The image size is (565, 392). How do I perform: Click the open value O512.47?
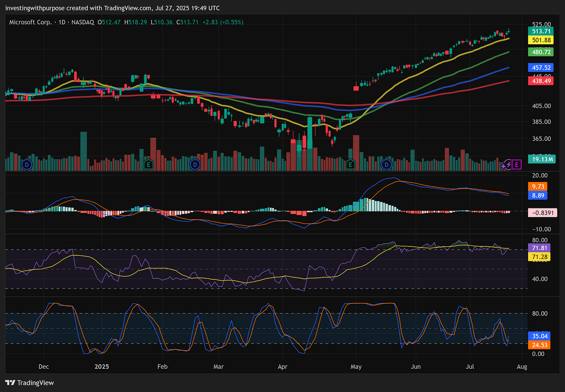point(109,22)
